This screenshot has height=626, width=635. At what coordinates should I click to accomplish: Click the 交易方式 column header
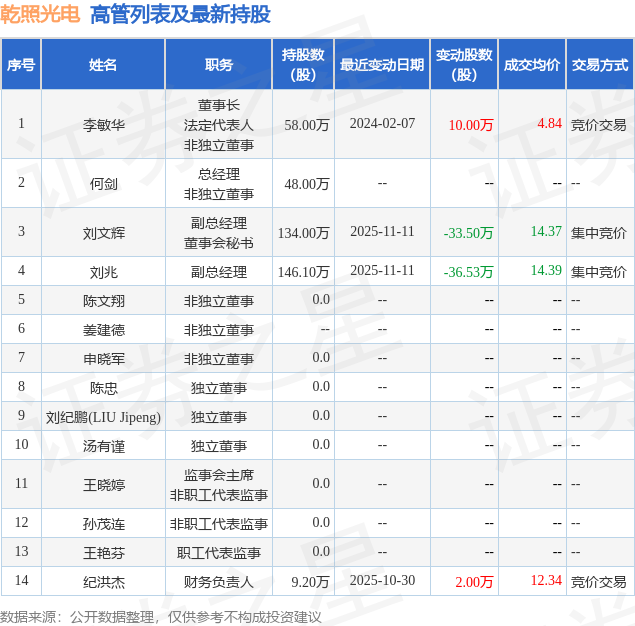coord(600,64)
